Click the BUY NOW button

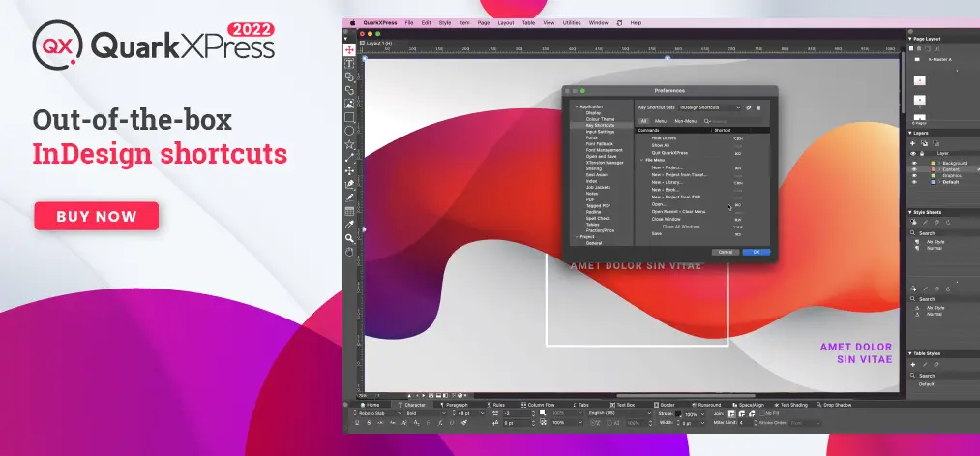[x=96, y=217]
